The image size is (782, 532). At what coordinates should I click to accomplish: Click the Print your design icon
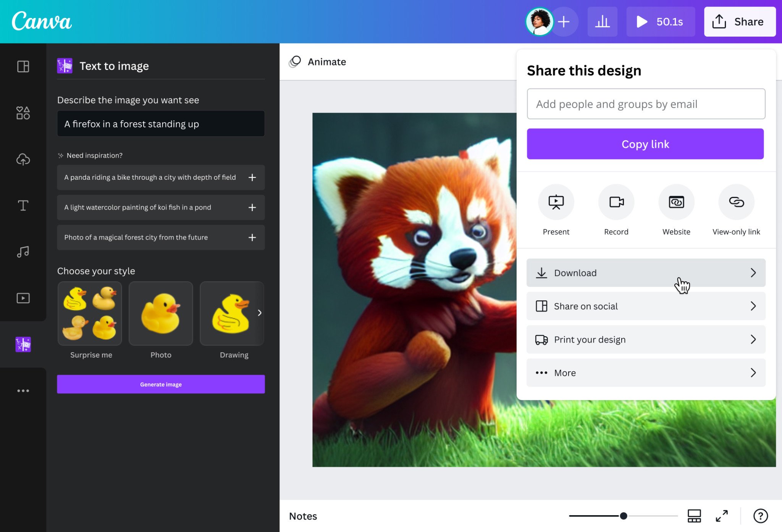tap(541, 339)
